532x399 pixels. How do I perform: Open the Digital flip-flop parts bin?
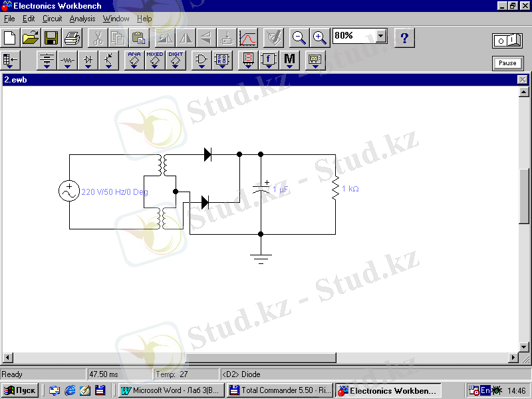click(222, 61)
